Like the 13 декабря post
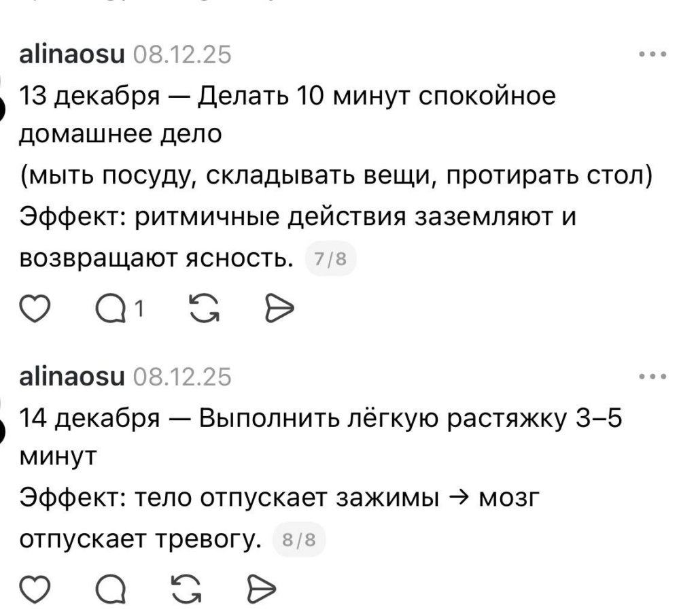 click(33, 310)
